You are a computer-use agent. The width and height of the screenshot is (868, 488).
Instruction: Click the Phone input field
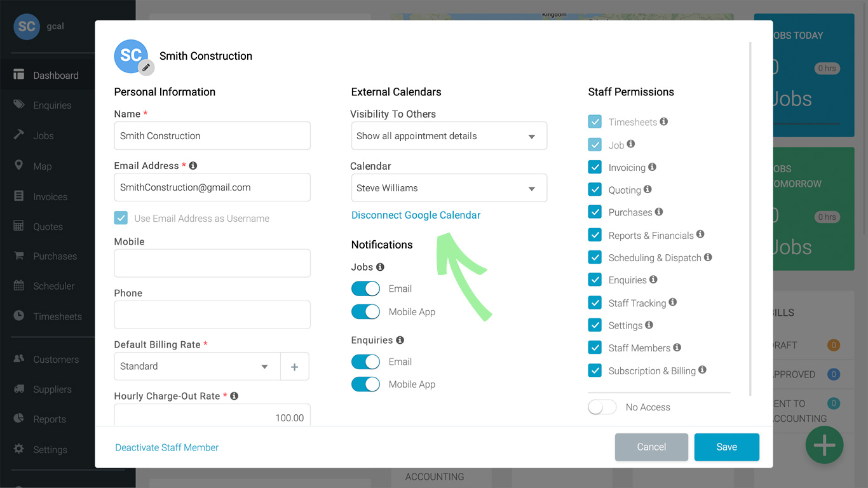click(x=212, y=315)
